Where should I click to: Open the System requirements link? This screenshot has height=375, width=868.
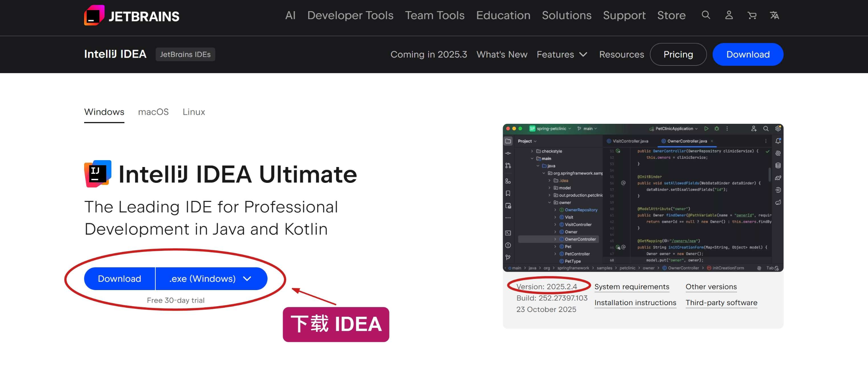(631, 287)
